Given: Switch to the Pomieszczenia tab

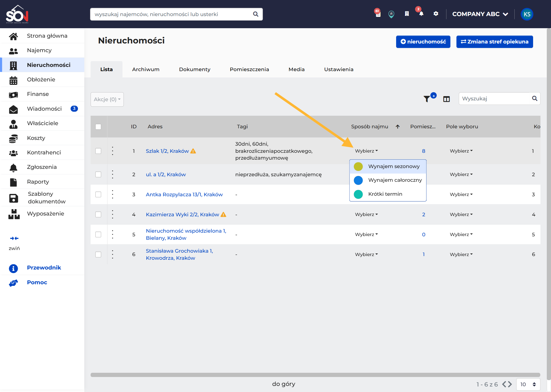Looking at the screenshot, I should (249, 69).
